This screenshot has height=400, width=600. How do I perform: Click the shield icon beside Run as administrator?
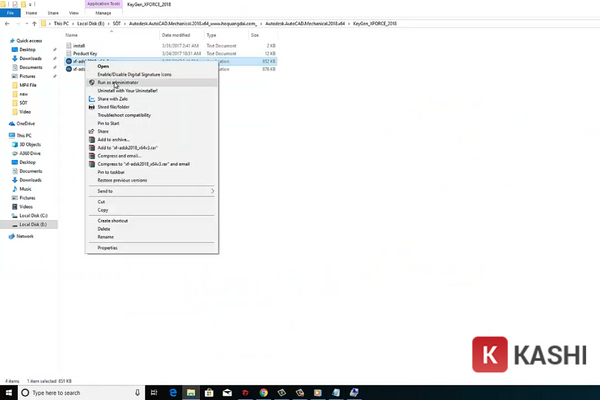[92, 82]
